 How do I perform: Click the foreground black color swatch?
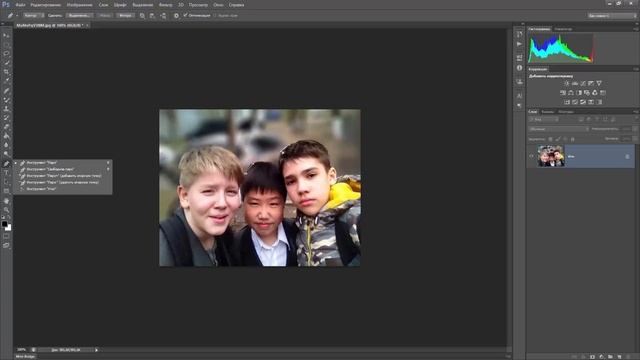tap(4, 224)
